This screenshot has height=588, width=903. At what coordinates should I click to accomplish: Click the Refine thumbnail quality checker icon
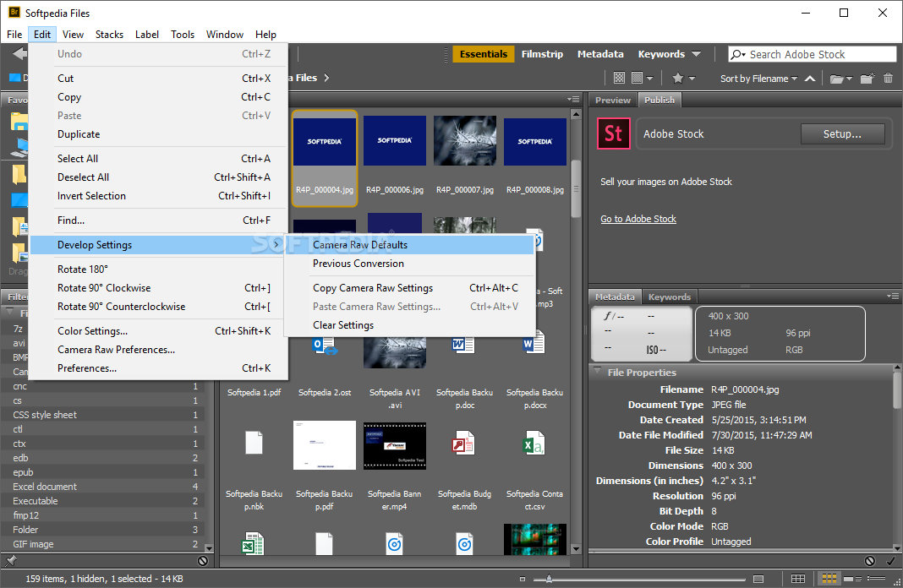pyautogui.click(x=619, y=78)
